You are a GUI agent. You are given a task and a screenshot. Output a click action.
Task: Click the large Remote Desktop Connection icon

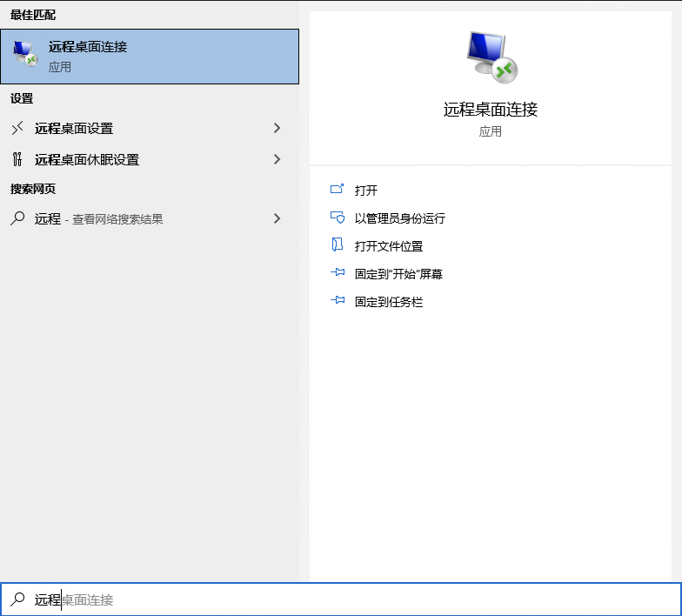pos(492,57)
